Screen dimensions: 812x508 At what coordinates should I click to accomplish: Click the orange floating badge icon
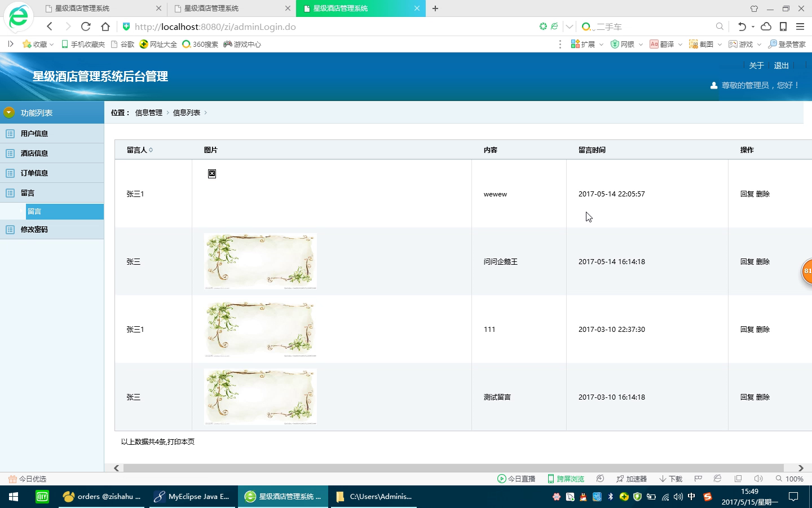(x=807, y=271)
